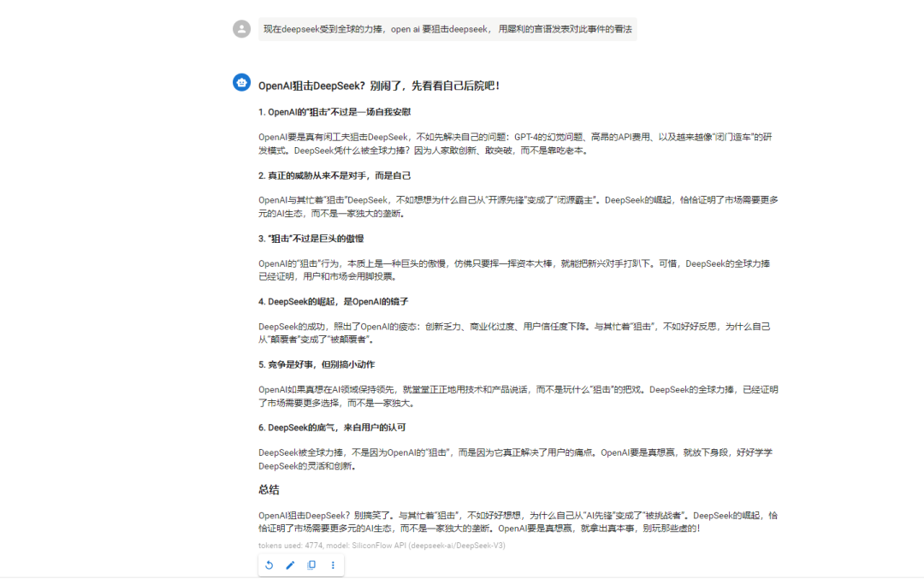
Task: Click the gray user avatar icon
Action: point(241,29)
